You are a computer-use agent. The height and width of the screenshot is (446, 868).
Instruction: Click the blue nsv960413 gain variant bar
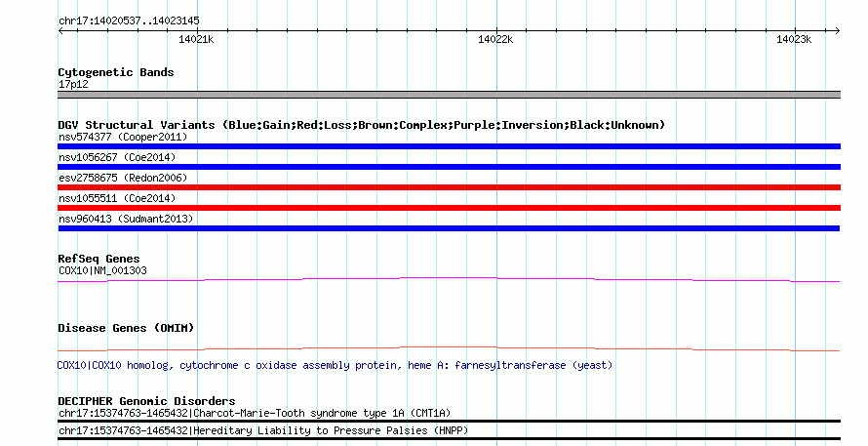click(449, 228)
